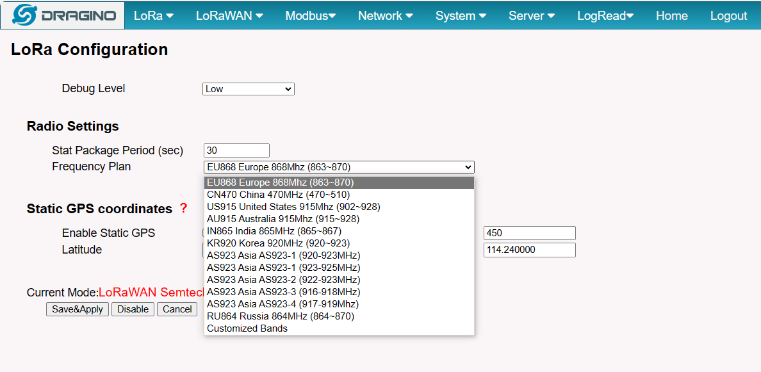The width and height of the screenshot is (761, 372).
Task: Go to the Home page link
Action: 672,16
